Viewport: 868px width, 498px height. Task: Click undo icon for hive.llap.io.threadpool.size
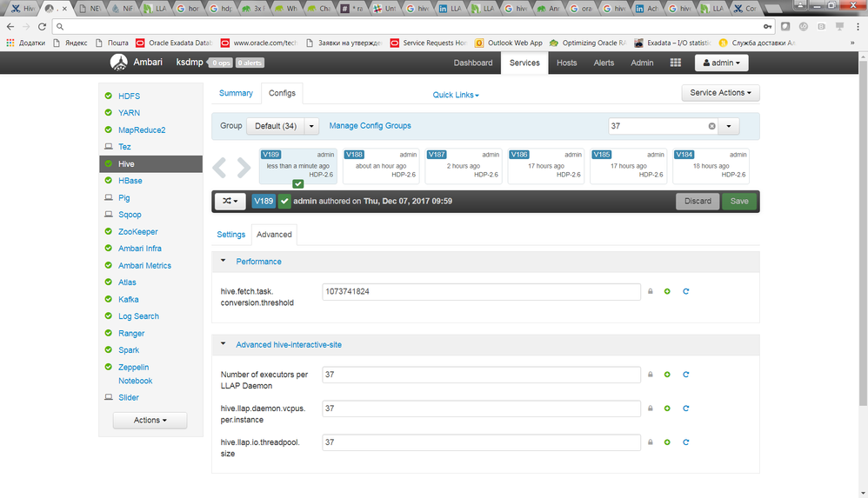(686, 442)
